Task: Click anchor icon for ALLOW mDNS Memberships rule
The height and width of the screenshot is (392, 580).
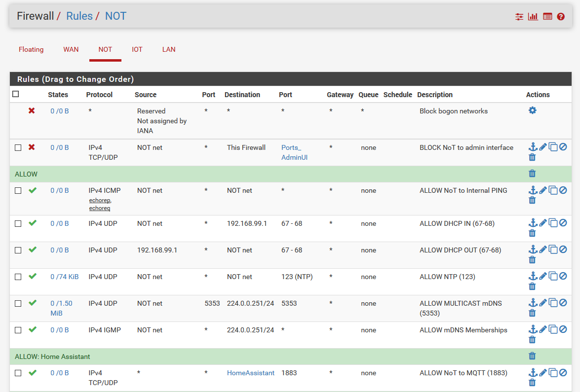Action: click(533, 329)
